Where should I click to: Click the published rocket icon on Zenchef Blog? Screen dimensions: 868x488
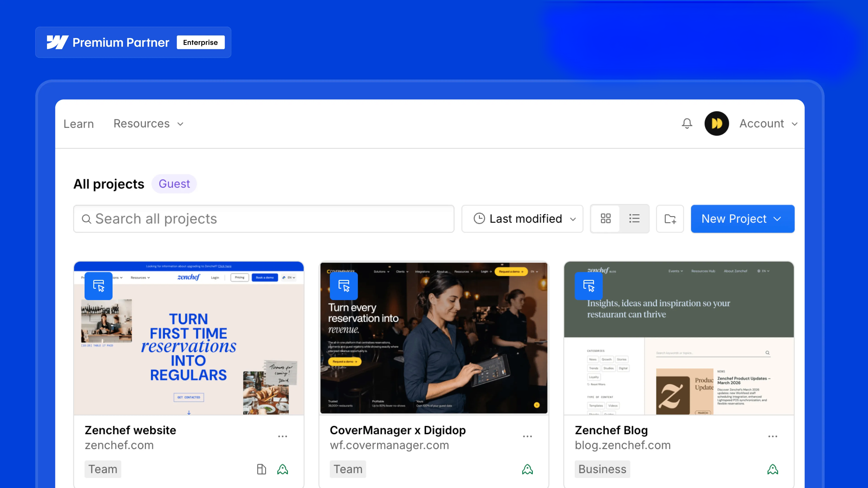pyautogui.click(x=773, y=469)
